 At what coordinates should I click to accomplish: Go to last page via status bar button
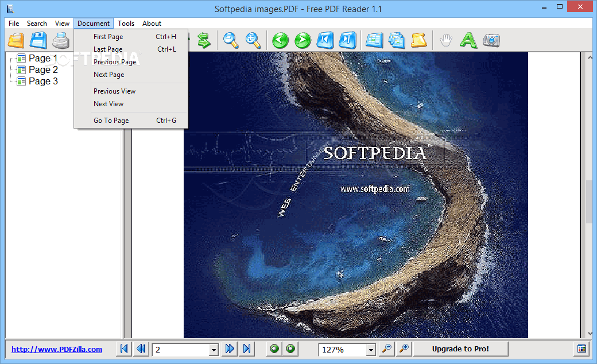click(x=247, y=348)
